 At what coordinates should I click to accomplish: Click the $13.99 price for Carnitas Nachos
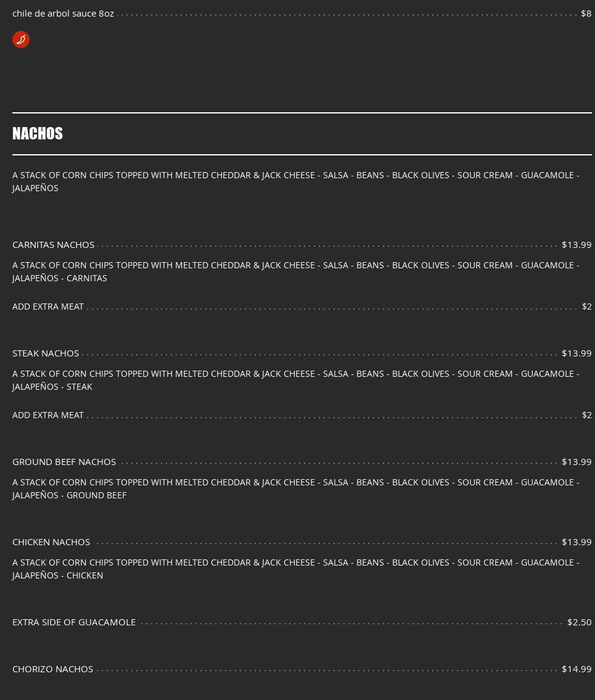coord(576,245)
